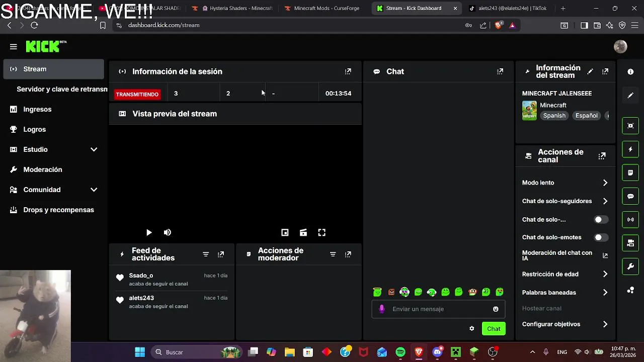
Task: Toggle the Chat de solo-... switch
Action: pyautogui.click(x=601, y=219)
